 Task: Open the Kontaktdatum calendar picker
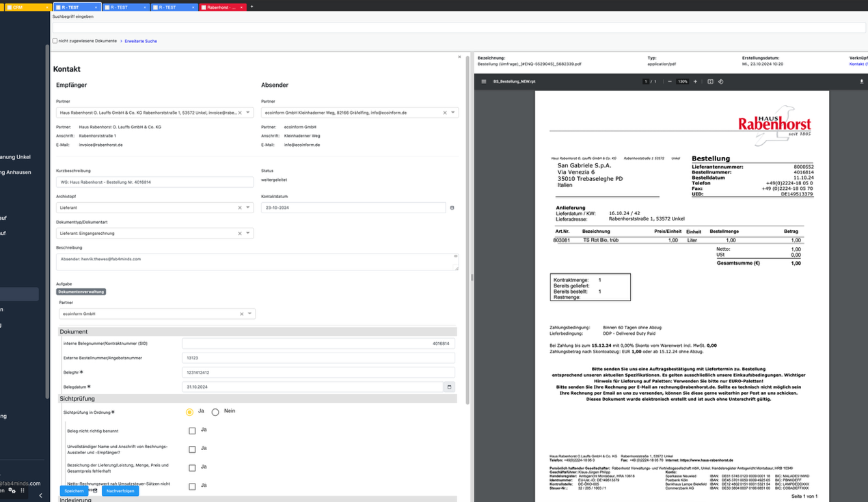tap(451, 208)
